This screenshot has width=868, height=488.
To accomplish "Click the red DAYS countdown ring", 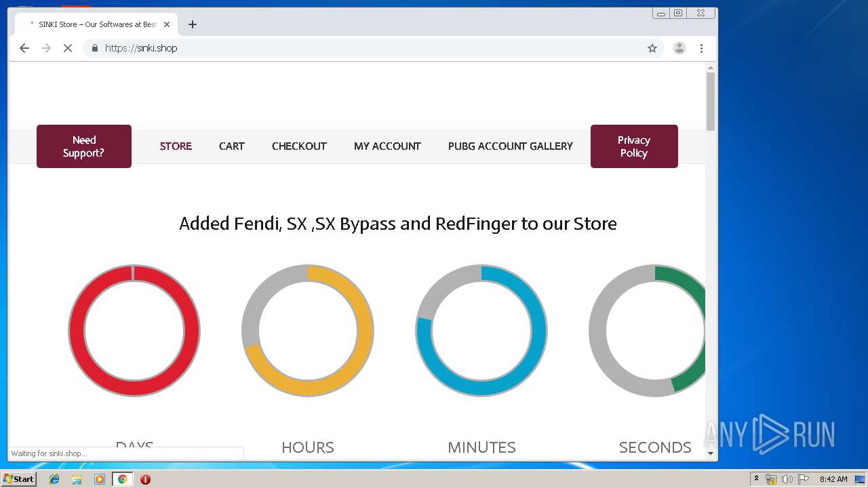I will (x=134, y=330).
